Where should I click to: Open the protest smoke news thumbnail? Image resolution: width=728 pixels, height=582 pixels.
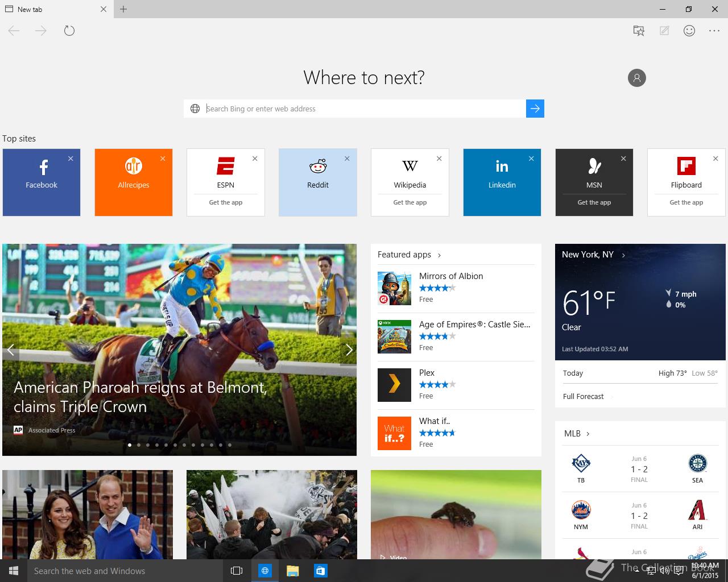[272, 514]
